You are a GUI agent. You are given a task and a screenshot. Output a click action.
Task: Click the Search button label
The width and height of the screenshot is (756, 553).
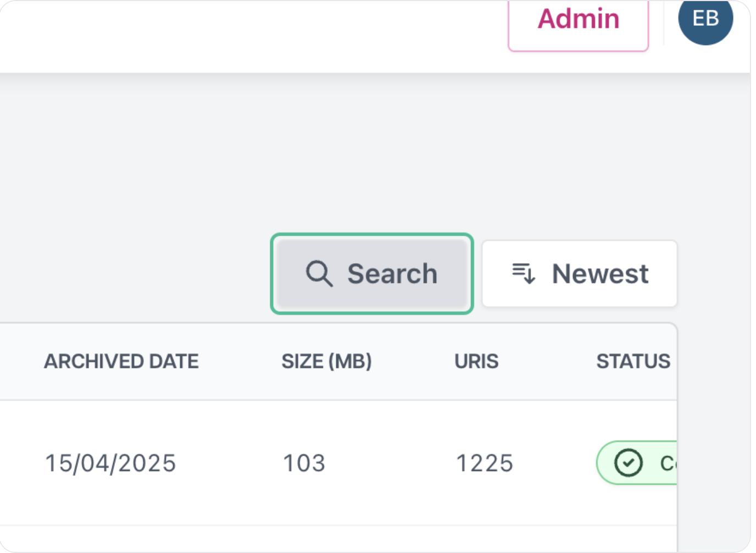click(392, 274)
